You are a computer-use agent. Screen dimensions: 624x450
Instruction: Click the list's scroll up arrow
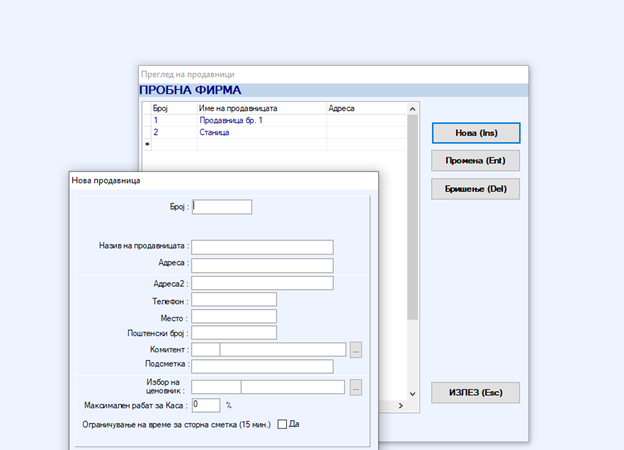tap(412, 107)
